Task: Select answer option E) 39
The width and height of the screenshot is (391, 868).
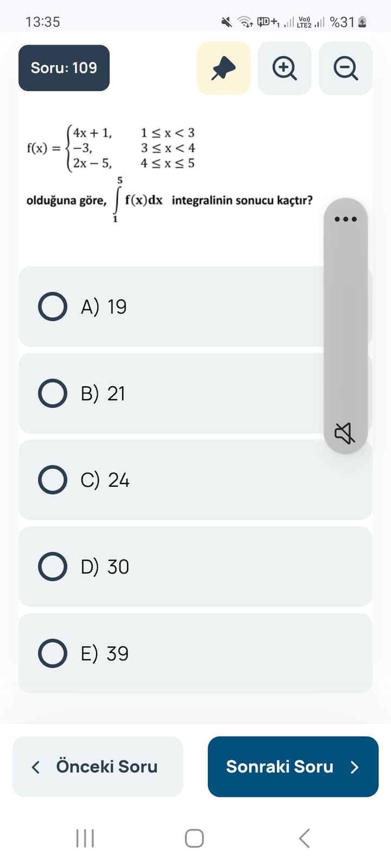Action: click(53, 653)
